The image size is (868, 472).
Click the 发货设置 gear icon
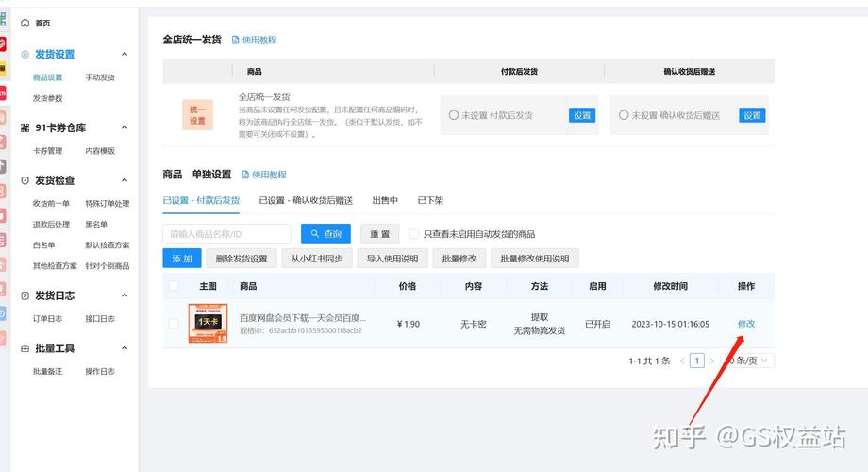click(25, 55)
